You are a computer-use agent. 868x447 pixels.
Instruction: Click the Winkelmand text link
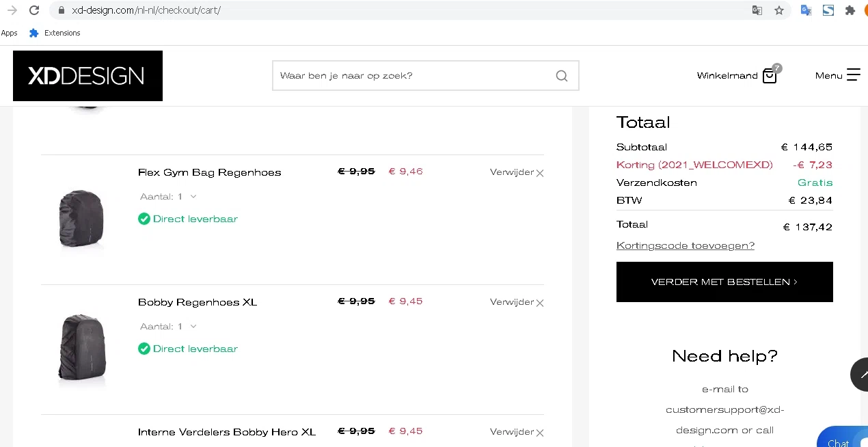[727, 76]
